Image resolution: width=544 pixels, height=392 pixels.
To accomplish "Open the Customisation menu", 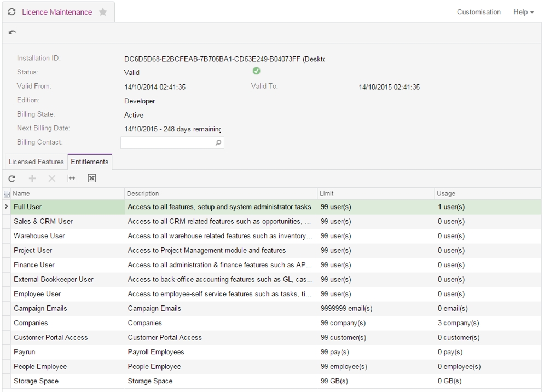I will coord(478,12).
